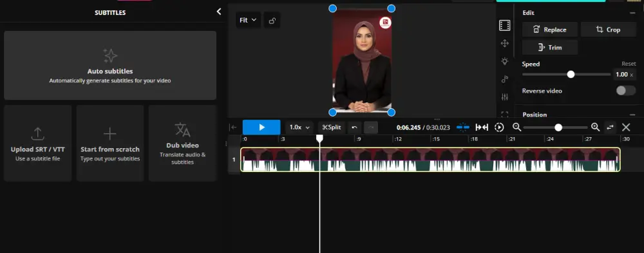Open the frame/fullscreen tab icon
This screenshot has width=644, height=253.
click(x=505, y=115)
